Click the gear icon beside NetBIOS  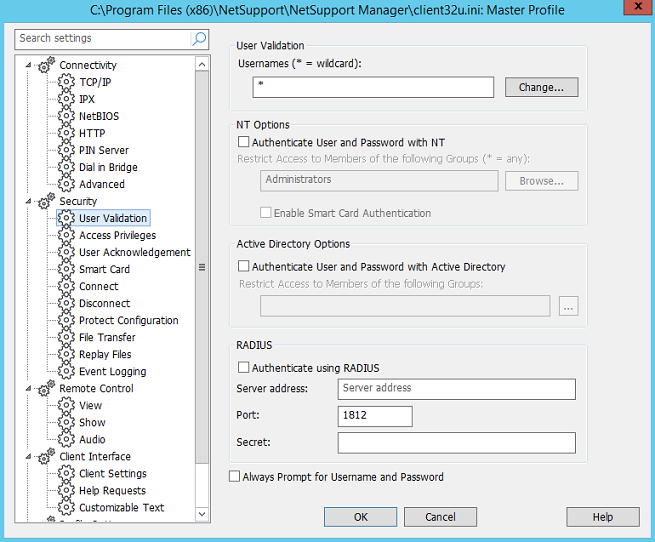[66, 116]
